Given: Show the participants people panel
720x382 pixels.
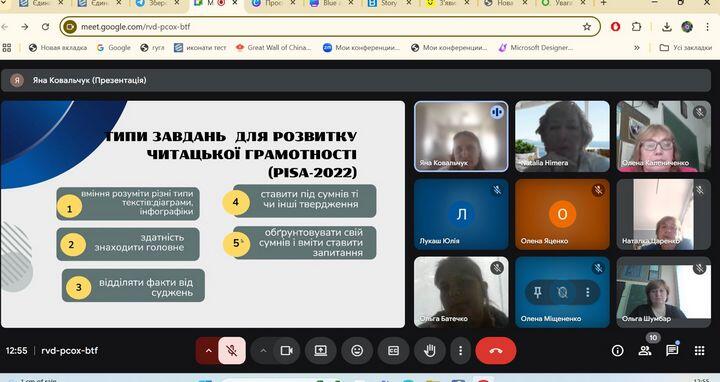Looking at the screenshot, I should pyautogui.click(x=645, y=351).
